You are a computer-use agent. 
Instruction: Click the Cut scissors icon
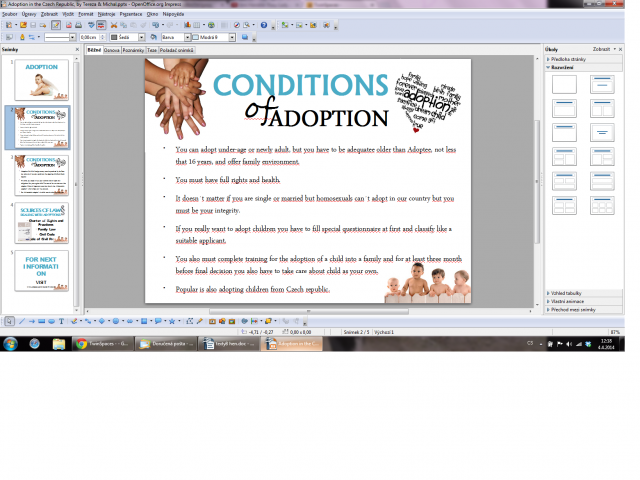(x=114, y=25)
